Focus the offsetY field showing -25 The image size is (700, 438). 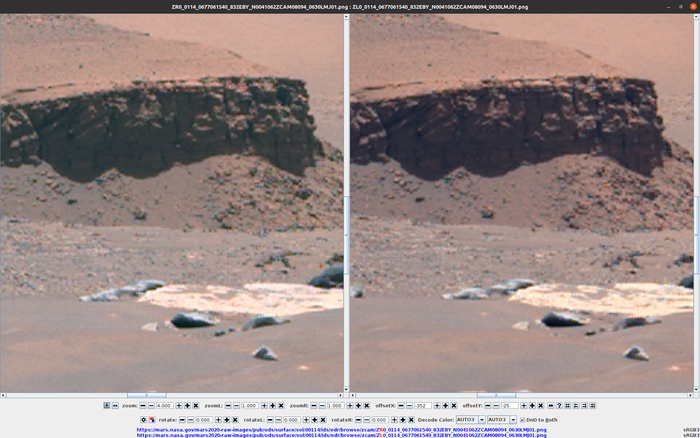[509, 406]
